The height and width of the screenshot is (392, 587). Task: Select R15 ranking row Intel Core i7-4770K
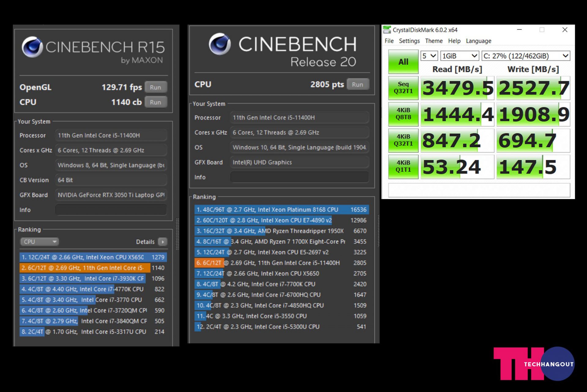pos(93,289)
